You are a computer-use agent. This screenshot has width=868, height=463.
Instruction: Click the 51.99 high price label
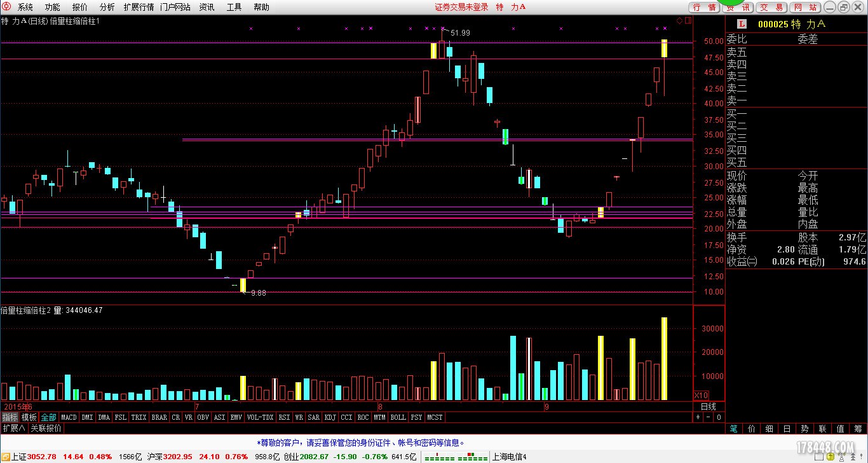point(461,32)
